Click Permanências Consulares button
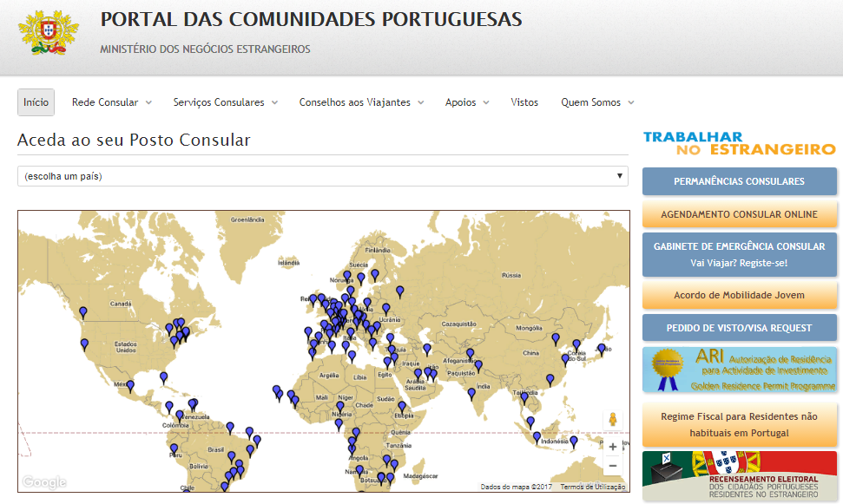Image resolution: width=843 pixels, height=504 pixels. [739, 181]
